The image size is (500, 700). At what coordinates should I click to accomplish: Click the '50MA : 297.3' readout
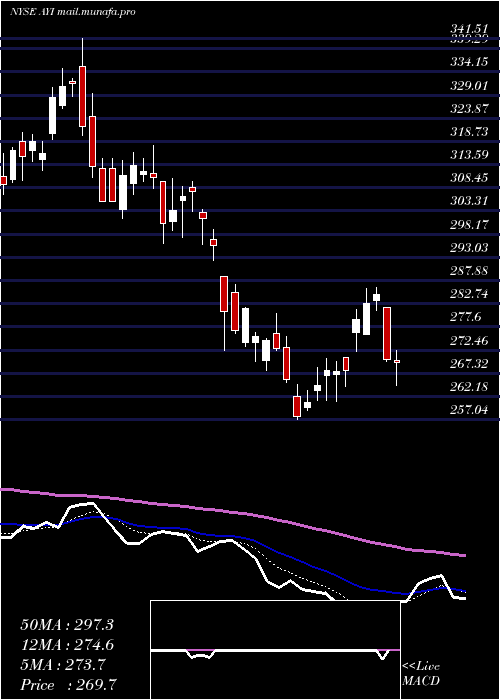pyautogui.click(x=67, y=625)
